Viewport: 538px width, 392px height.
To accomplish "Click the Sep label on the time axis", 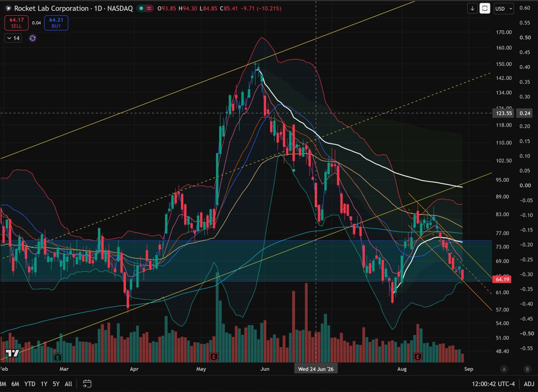I will point(469,369).
